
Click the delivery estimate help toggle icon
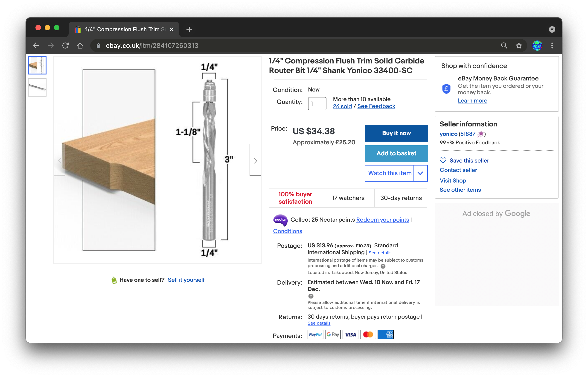[311, 296]
